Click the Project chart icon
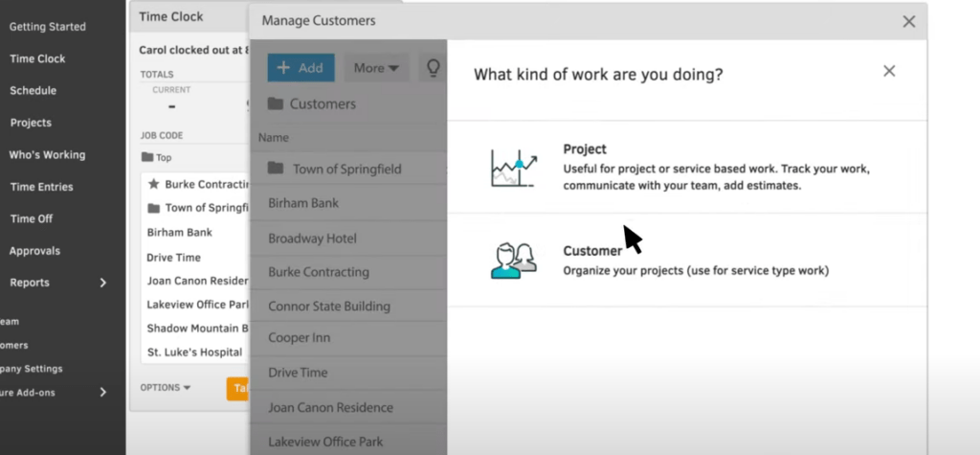 (514, 168)
